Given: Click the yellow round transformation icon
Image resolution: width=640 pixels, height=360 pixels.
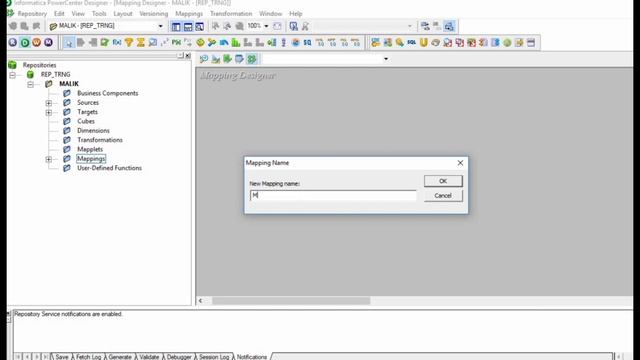Looking at the screenshot, I should (200, 42).
